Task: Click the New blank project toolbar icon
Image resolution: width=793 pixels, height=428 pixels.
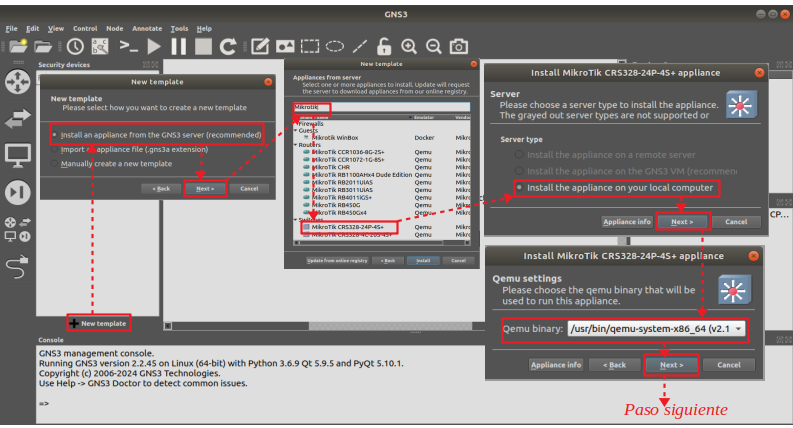Action: point(18,47)
